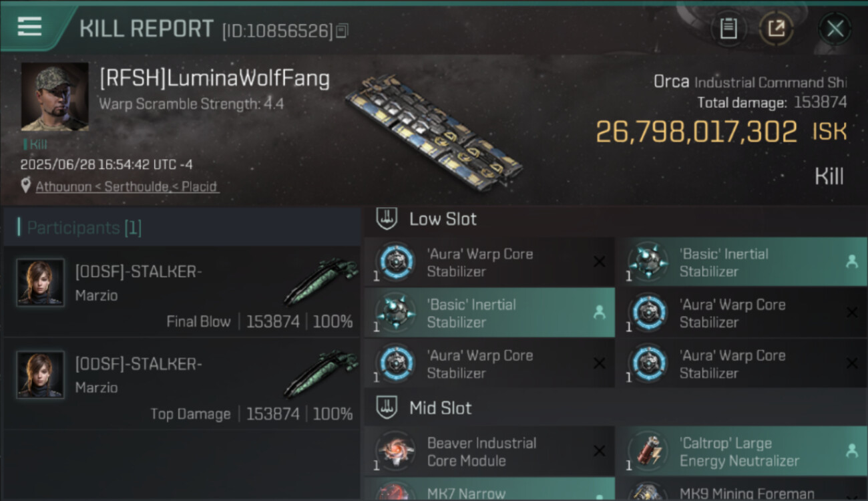Open the Final Blow participant's portrait
Screen dimensions: 868x501
point(41,283)
